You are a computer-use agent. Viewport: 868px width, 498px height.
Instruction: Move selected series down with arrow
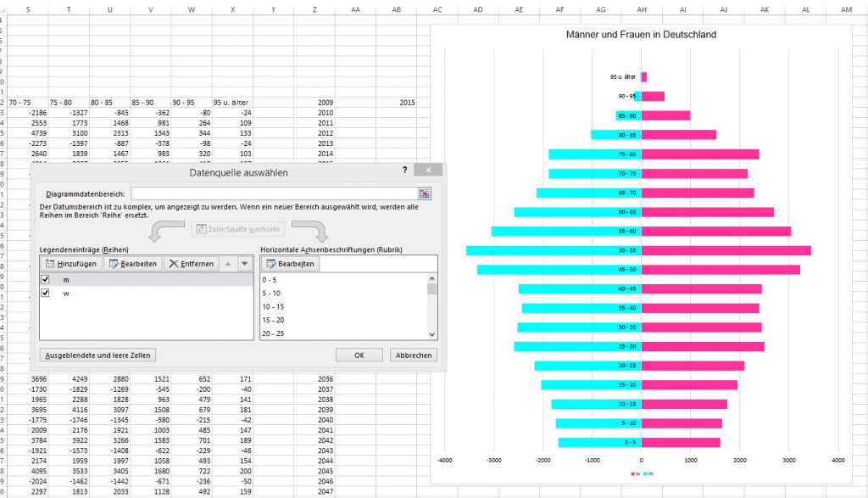click(x=245, y=264)
